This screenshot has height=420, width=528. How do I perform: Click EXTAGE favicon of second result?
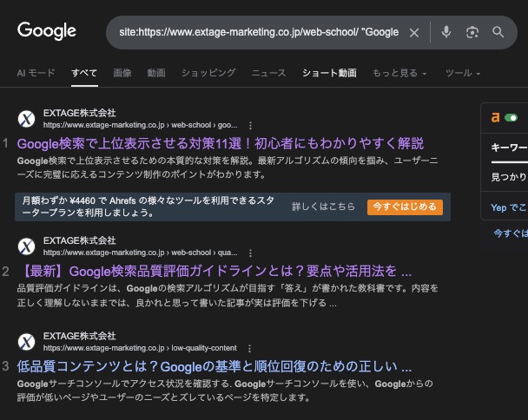click(26, 246)
